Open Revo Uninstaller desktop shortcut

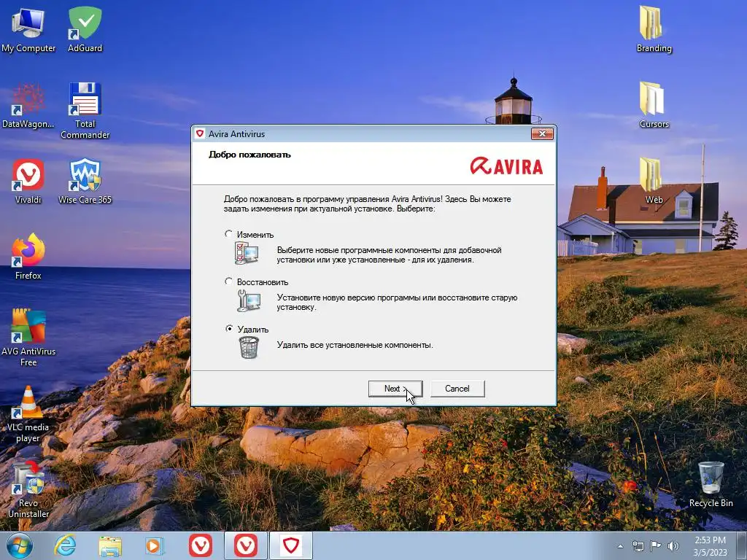point(28,491)
